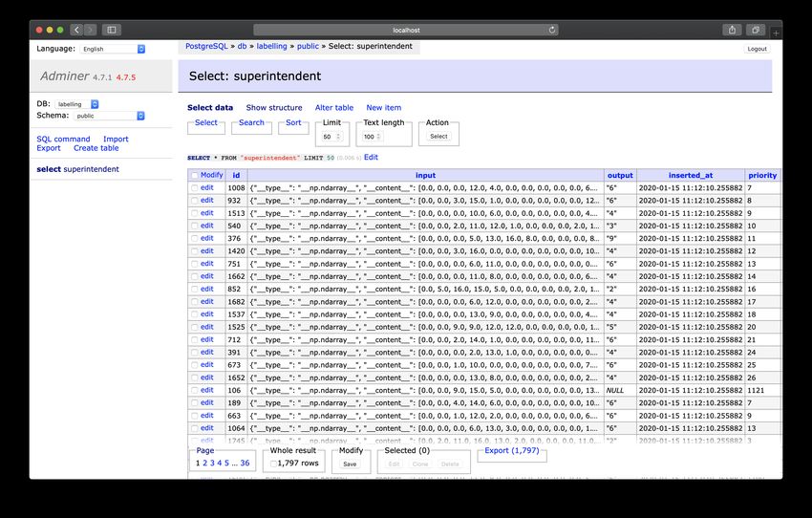The height and width of the screenshot is (518, 812).
Task: Reload page using the address bar refresh icon
Action: click(552, 30)
